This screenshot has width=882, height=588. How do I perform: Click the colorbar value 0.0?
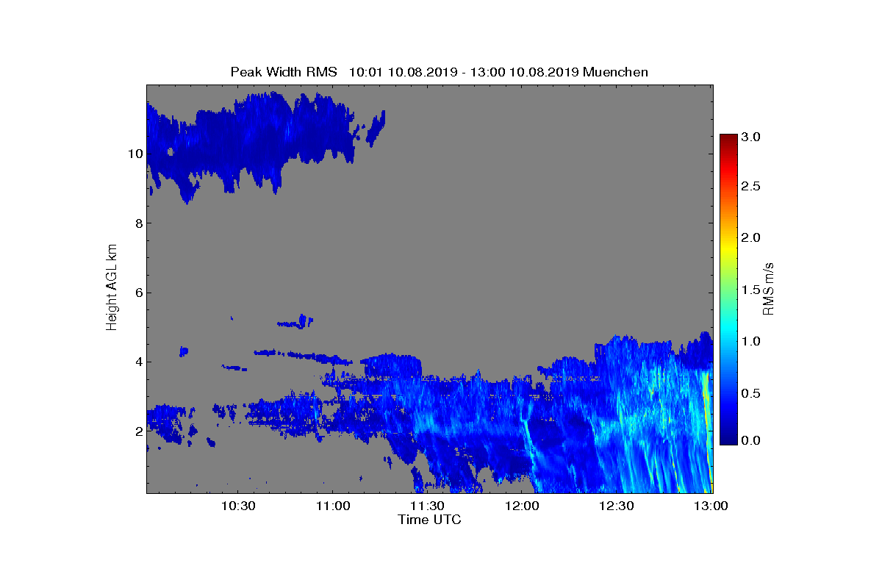[x=750, y=440]
